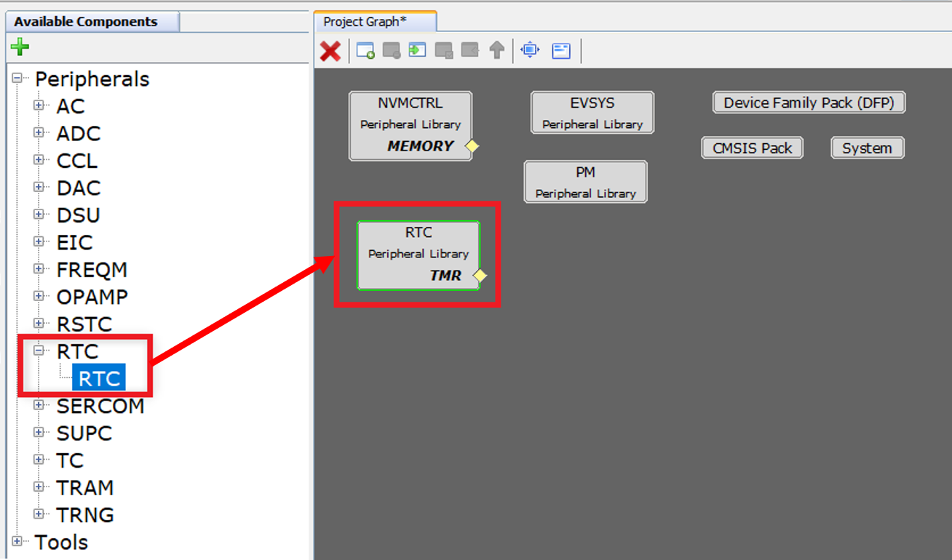The image size is (952, 560).
Task: Expand the ADC tree node
Action: [x=39, y=133]
